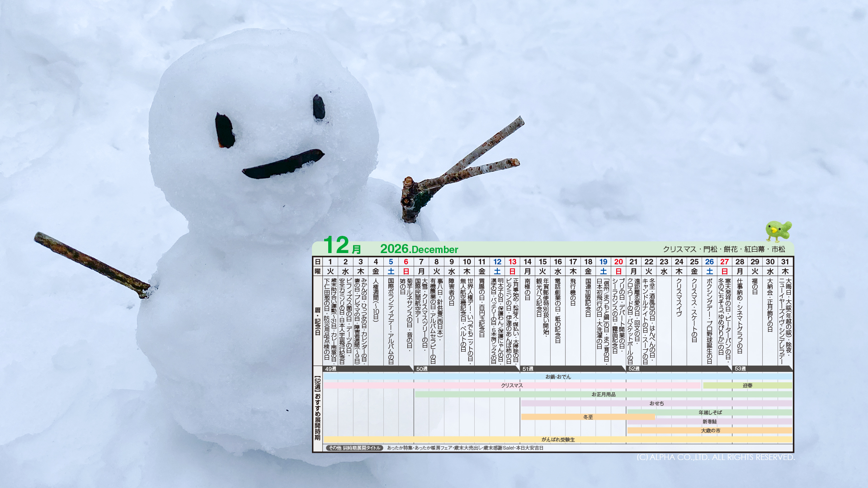
Task: Click the '観光バス記念日' entry
Action: (539, 297)
